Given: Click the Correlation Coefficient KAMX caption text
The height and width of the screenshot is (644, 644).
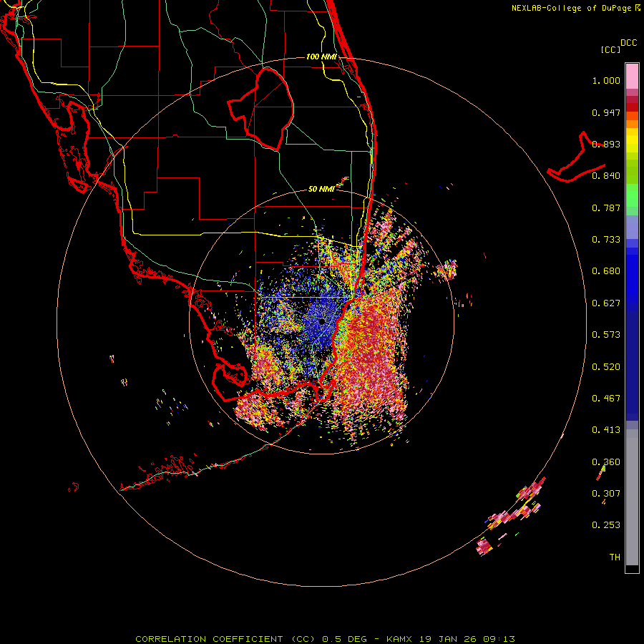Looking at the screenshot, I should tap(325, 639).
